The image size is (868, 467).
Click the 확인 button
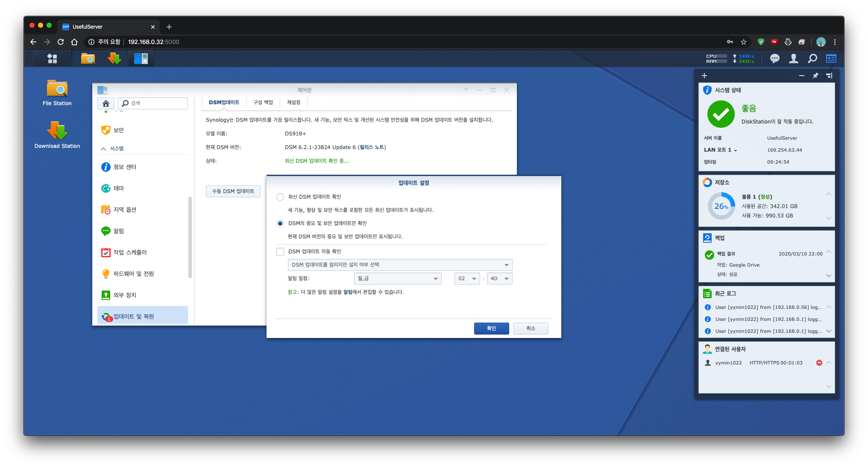[491, 328]
